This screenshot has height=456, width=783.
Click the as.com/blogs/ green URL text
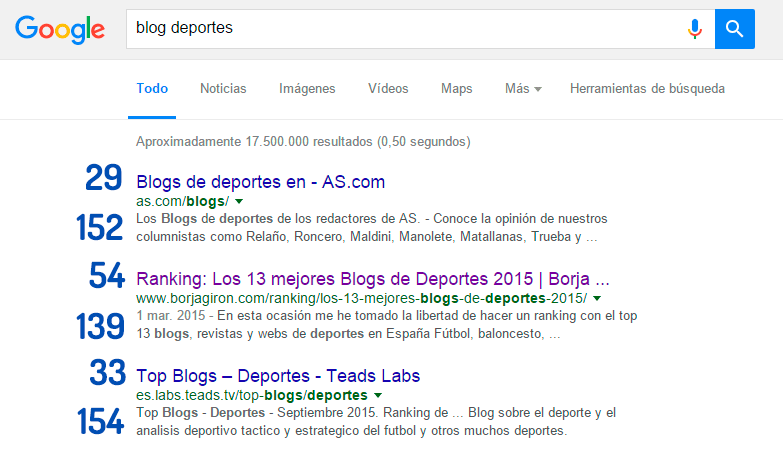[x=182, y=201]
